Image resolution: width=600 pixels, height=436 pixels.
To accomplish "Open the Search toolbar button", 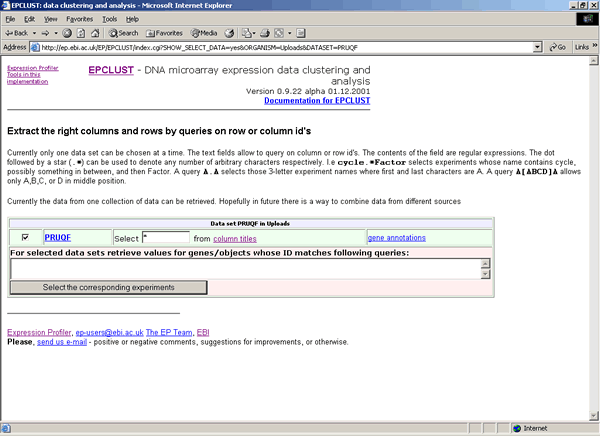I will 123,33.
